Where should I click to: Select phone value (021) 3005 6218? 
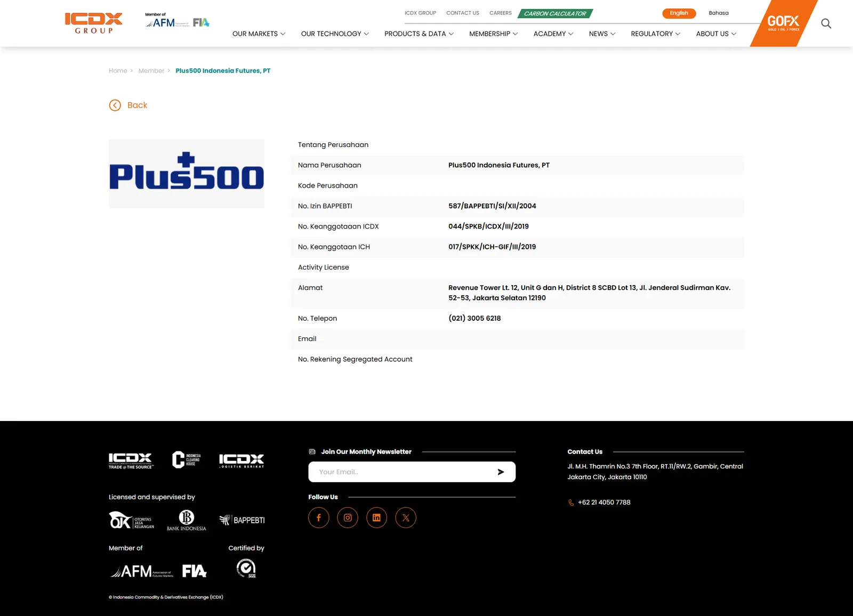[474, 319]
